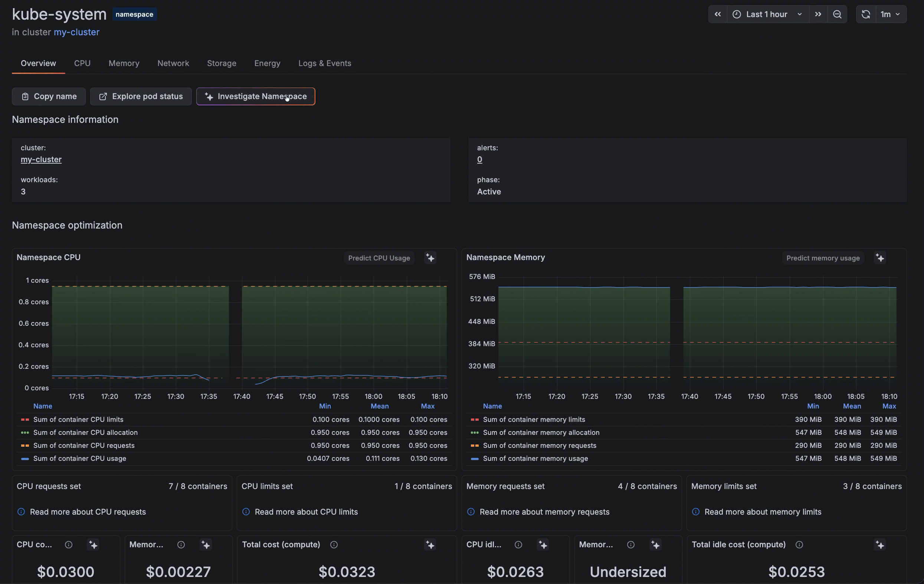Toggle visibility of Sum of container CPU requests series
The height and width of the screenshot is (584, 924).
pyautogui.click(x=83, y=446)
